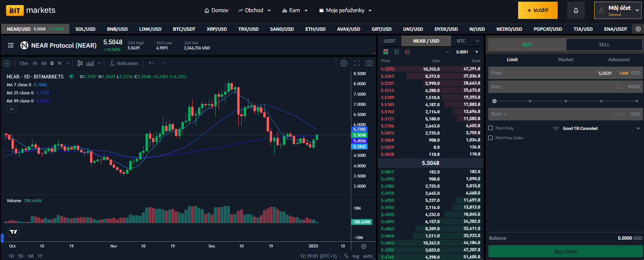The width and height of the screenshot is (644, 260).
Task: Click the order size slider handle
Action: (494, 101)
